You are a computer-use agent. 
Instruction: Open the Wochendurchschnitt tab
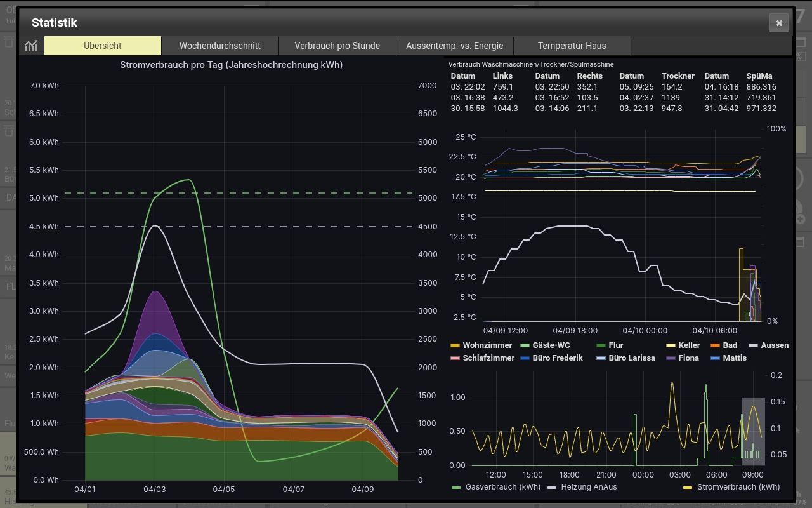click(x=220, y=46)
